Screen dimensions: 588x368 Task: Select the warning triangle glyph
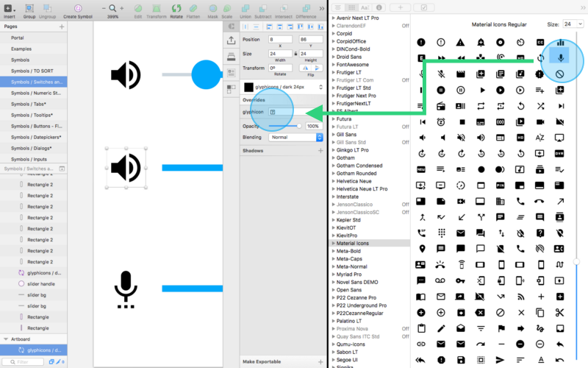coord(460,43)
